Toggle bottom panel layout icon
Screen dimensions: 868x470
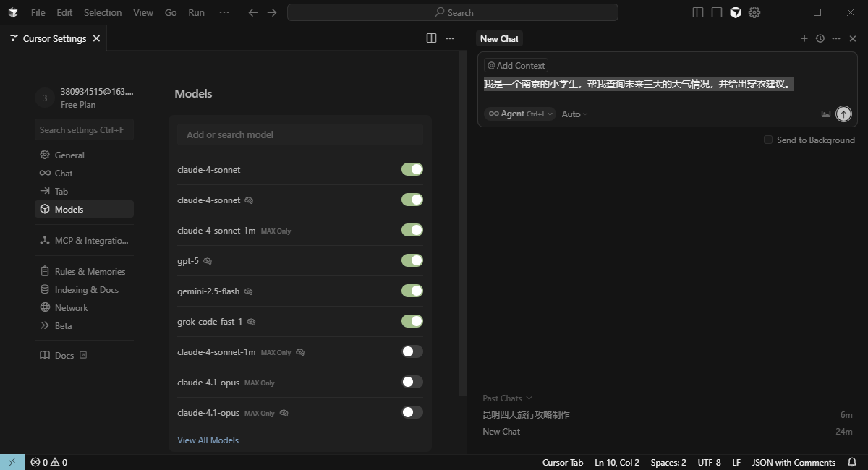click(717, 12)
